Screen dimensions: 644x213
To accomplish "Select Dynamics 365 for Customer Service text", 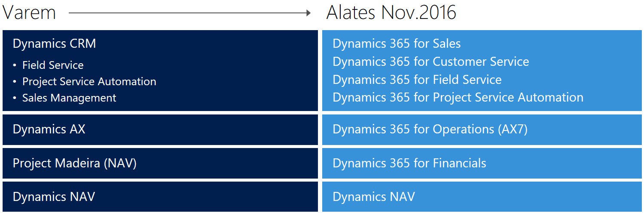I will [431, 62].
